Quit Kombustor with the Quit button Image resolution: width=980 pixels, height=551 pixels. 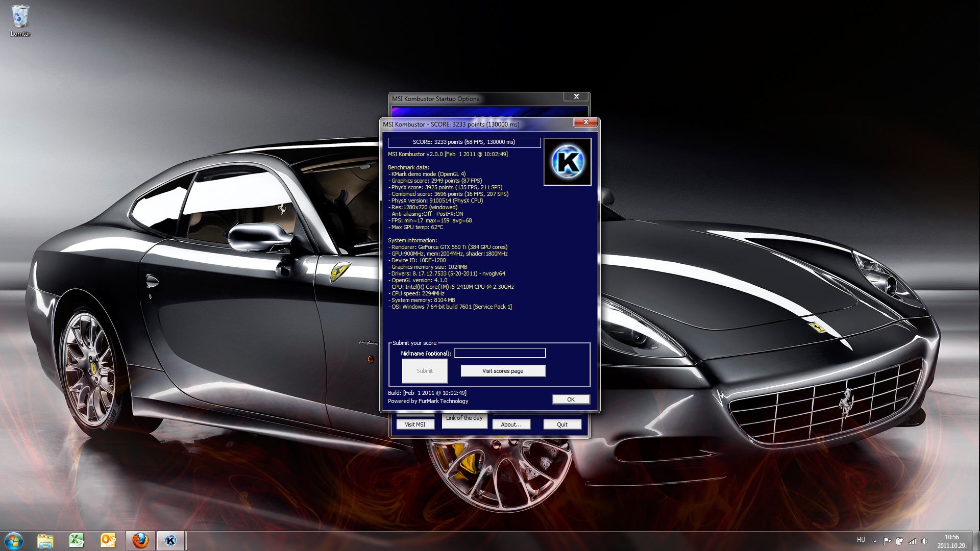(562, 424)
